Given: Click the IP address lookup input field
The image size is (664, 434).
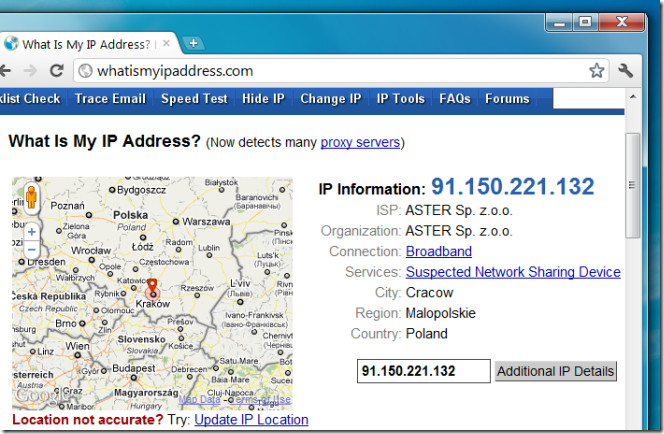Looking at the screenshot, I should pyautogui.click(x=423, y=371).
